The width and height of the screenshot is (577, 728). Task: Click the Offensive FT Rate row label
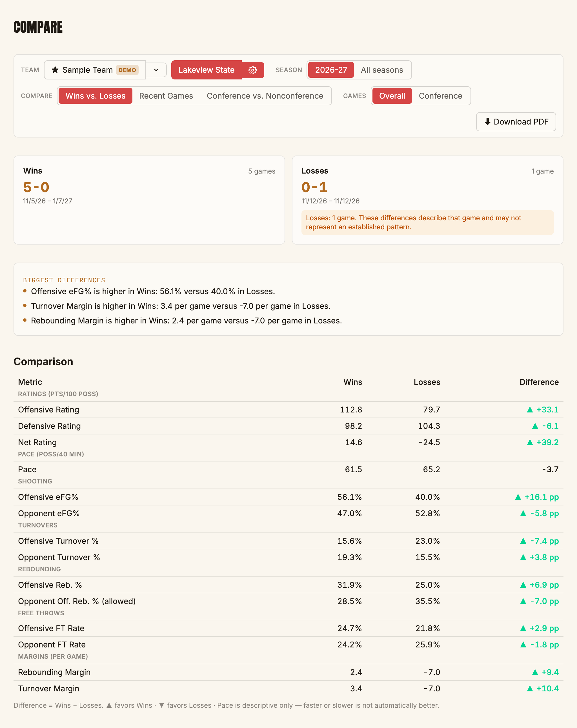[51, 628]
